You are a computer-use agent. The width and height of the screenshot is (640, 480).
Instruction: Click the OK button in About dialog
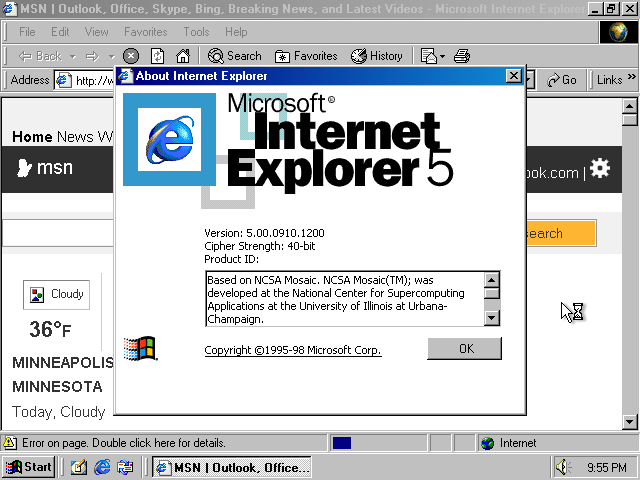(x=464, y=349)
